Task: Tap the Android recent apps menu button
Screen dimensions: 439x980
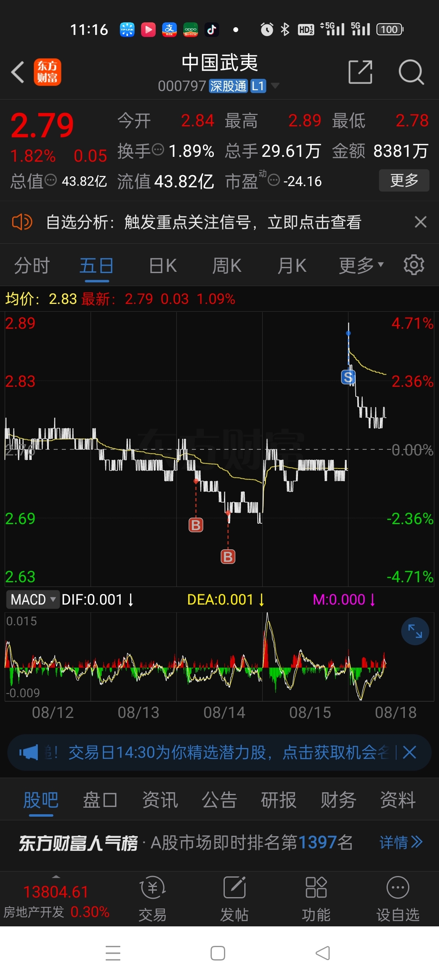Action: (113, 953)
